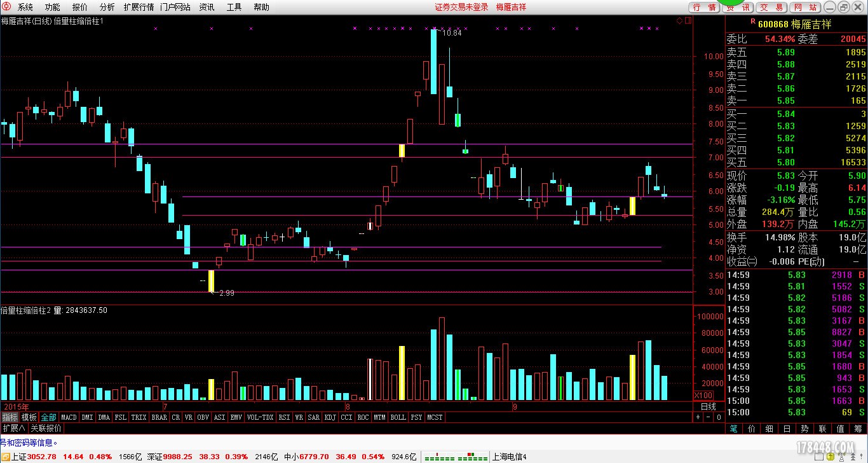Reset chart zoom with the 0 button
The height and width of the screenshot is (463, 868).
719,417
